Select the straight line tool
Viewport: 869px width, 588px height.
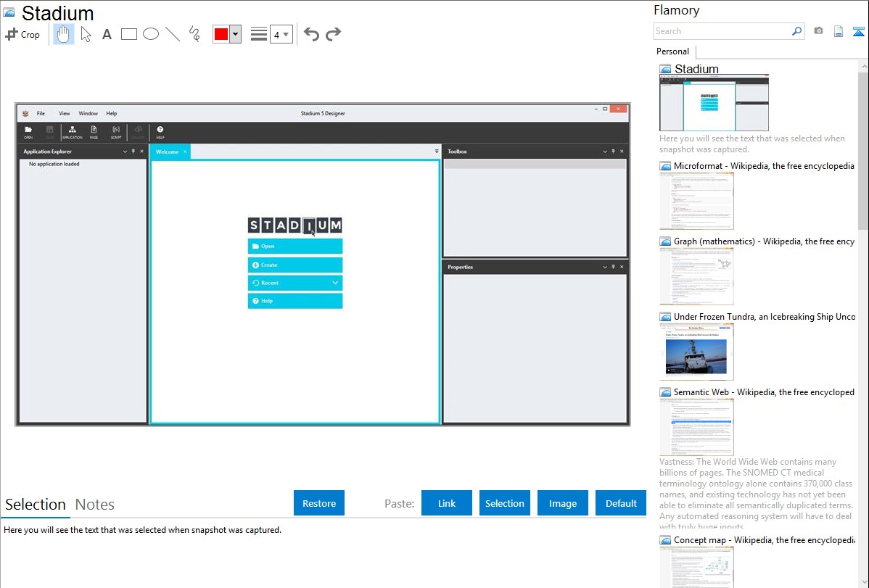coord(173,34)
